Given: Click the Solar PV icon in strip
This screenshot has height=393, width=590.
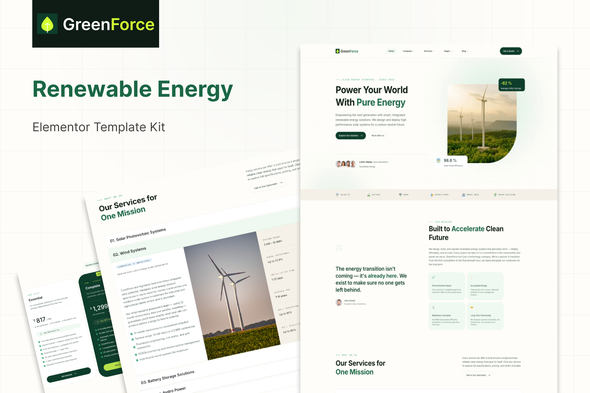Looking at the screenshot, I should [x=337, y=195].
